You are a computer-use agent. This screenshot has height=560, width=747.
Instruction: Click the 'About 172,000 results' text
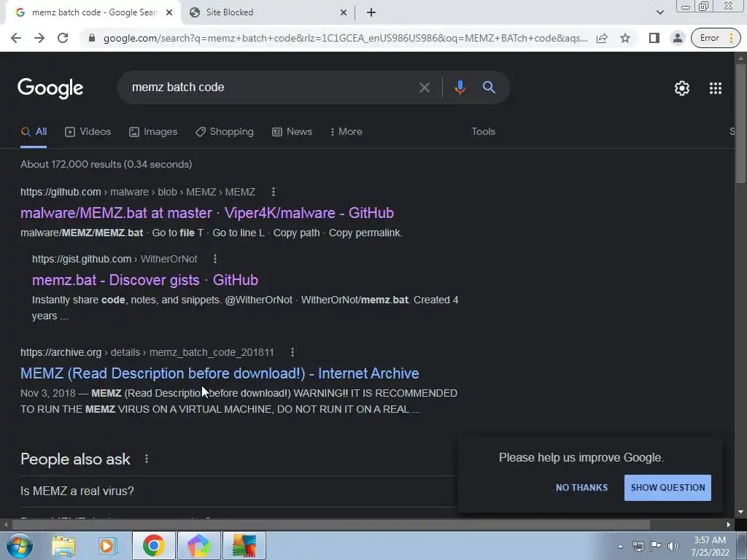(107, 164)
